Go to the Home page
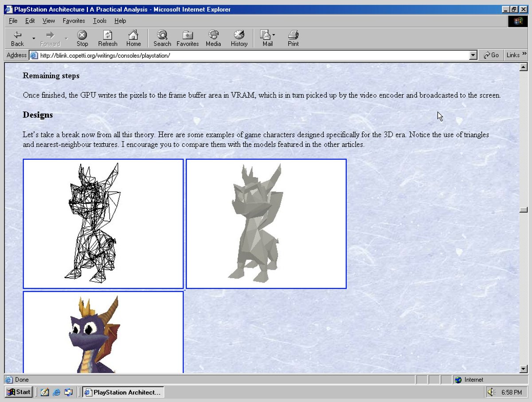This screenshot has height=402, width=532. tap(133, 39)
